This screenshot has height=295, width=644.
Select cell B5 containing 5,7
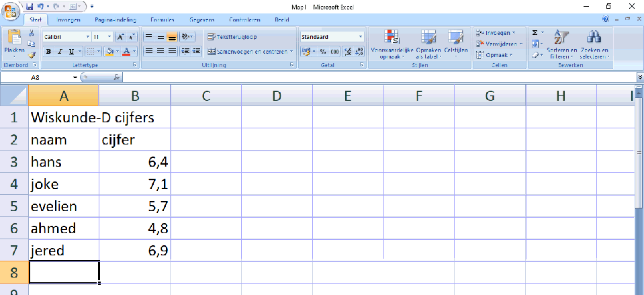coord(134,206)
